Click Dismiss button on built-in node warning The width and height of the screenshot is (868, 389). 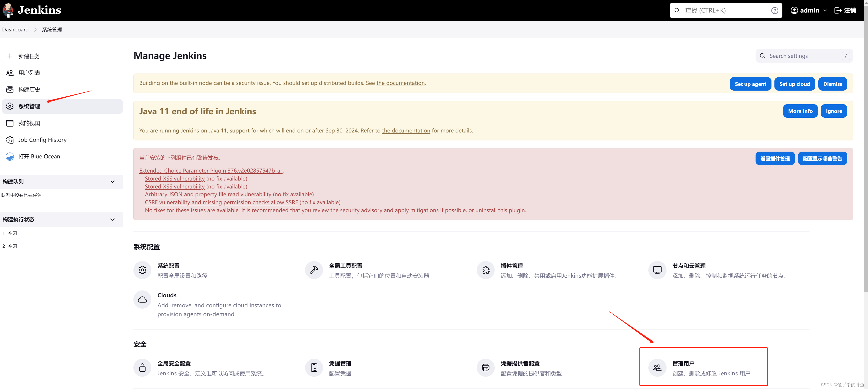tap(832, 83)
